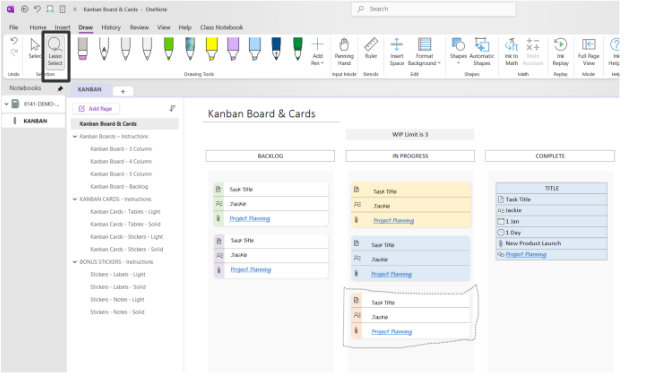The width and height of the screenshot is (672, 375).
Task: Toggle the page sort order icon
Action: (172, 108)
